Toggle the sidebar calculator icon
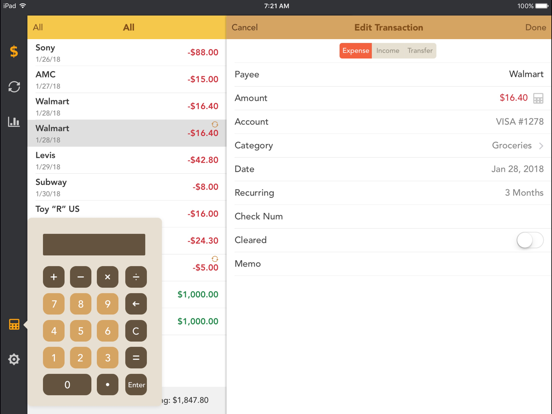Screen dimensions: 552x414 pyautogui.click(x=14, y=324)
